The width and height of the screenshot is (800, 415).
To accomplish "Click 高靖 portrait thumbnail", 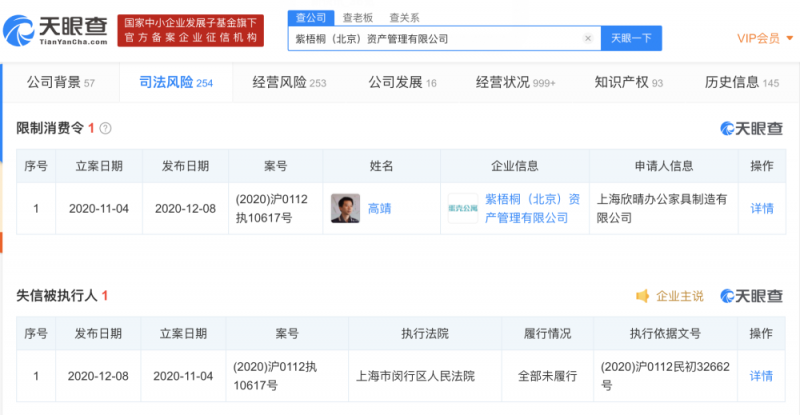I will click(x=345, y=208).
